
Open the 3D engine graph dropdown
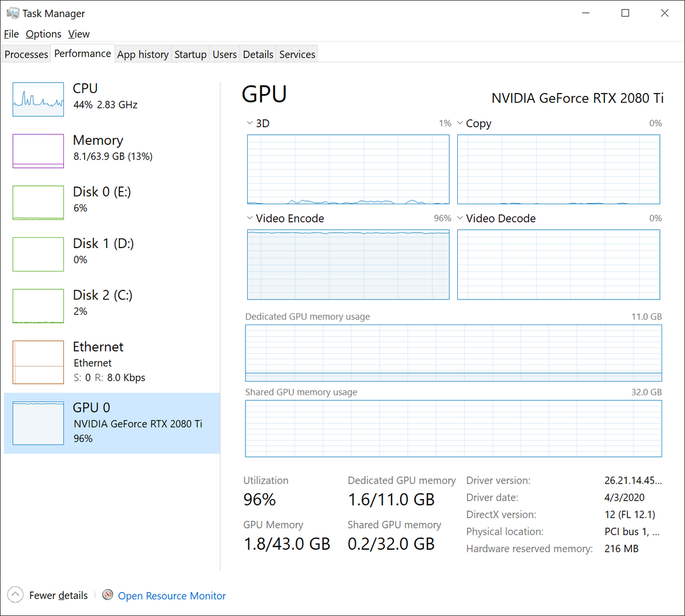[x=250, y=123]
